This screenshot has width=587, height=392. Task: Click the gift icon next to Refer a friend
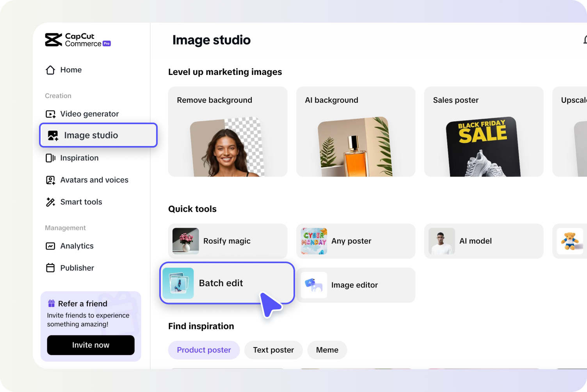51,303
